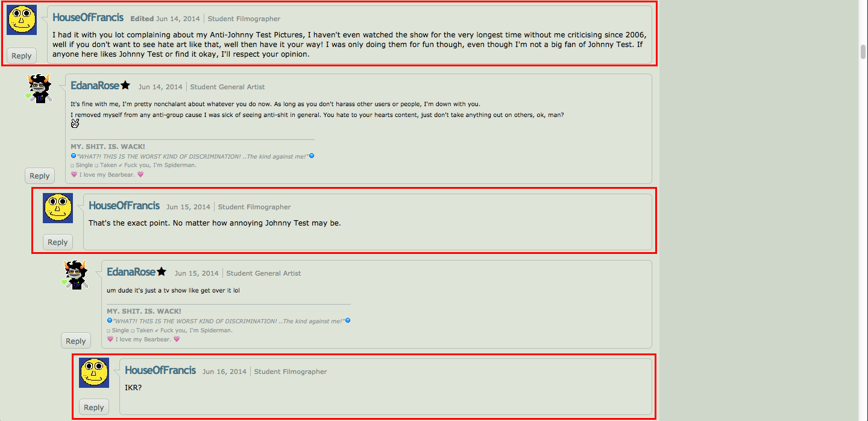Click the Jun 16, 2014 timestamp
Viewport: 868px width, 421px height.
click(224, 372)
